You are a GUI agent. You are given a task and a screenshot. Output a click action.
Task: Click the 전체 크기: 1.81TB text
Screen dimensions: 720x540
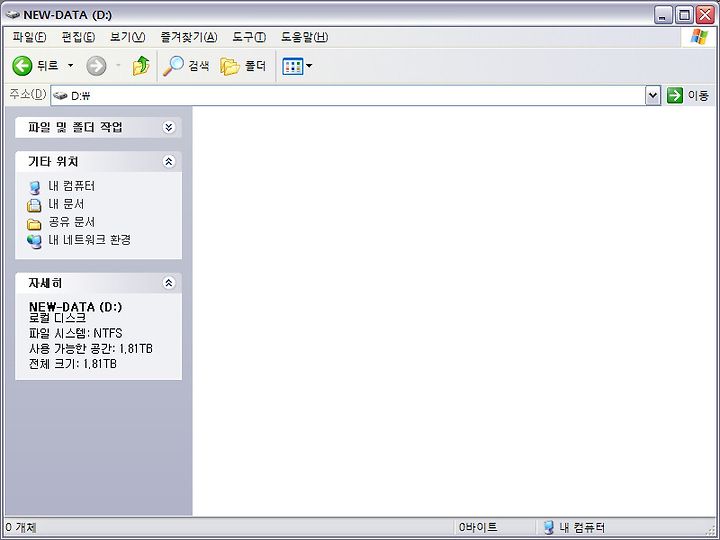pyautogui.click(x=73, y=364)
